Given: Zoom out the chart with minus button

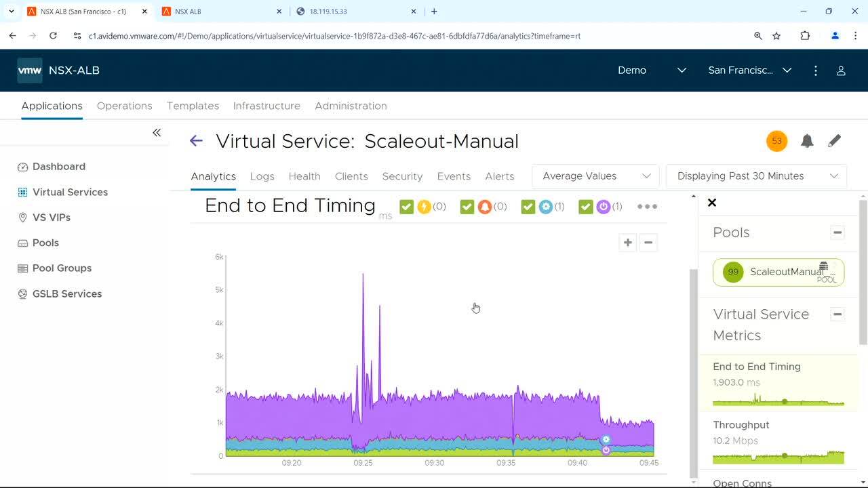Looking at the screenshot, I should coord(648,243).
